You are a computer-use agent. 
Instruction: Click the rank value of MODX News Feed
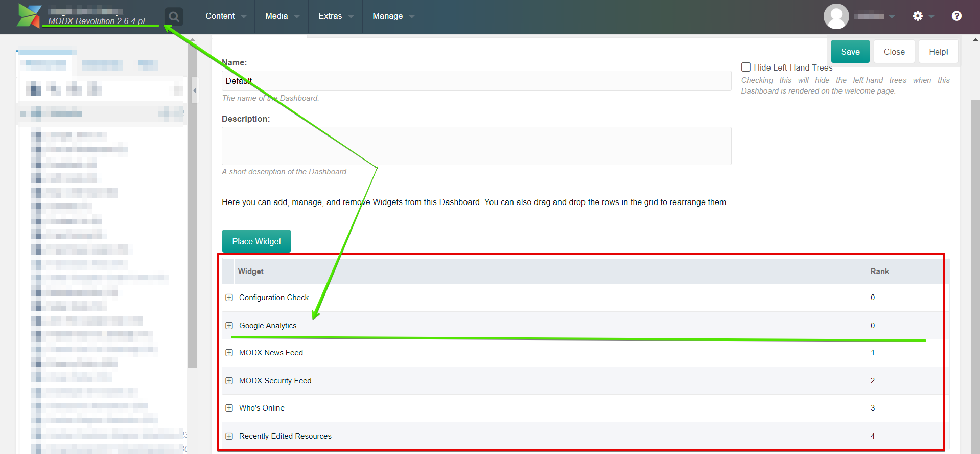(873, 353)
